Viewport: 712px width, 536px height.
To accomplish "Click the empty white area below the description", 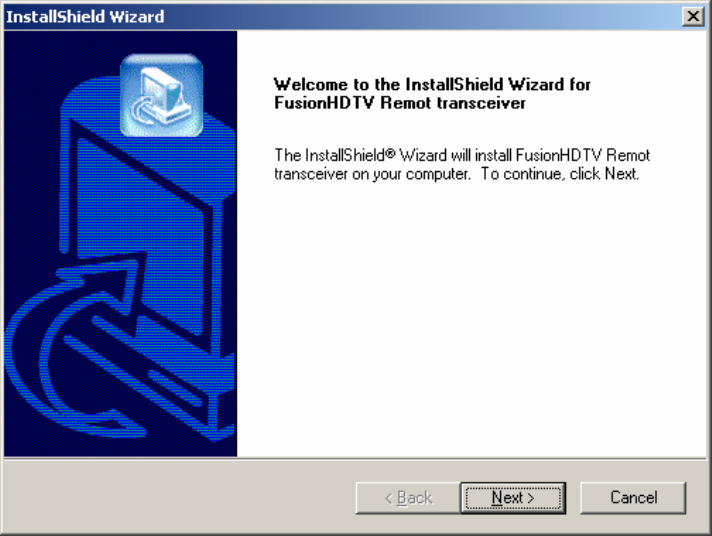I will [472, 318].
